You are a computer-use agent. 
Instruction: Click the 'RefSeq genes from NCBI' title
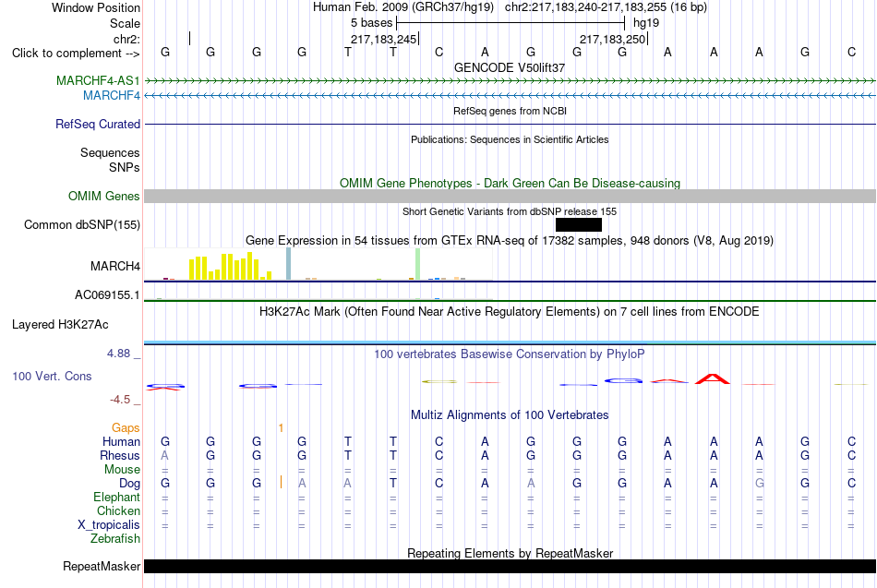pyautogui.click(x=510, y=111)
